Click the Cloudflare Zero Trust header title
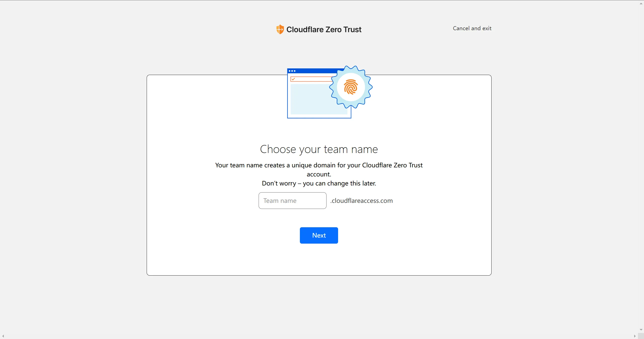Image resolution: width=644 pixels, height=339 pixels. 324,29
